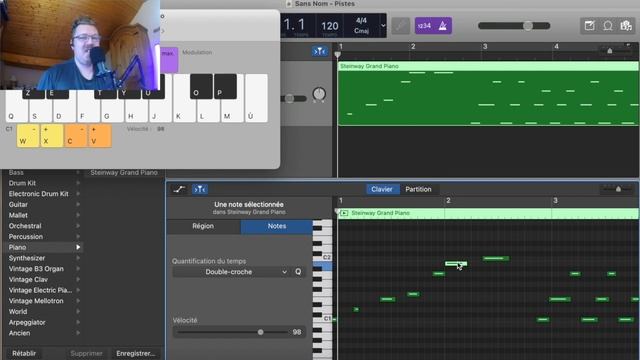Show automation in the piano roll editor

point(179,189)
